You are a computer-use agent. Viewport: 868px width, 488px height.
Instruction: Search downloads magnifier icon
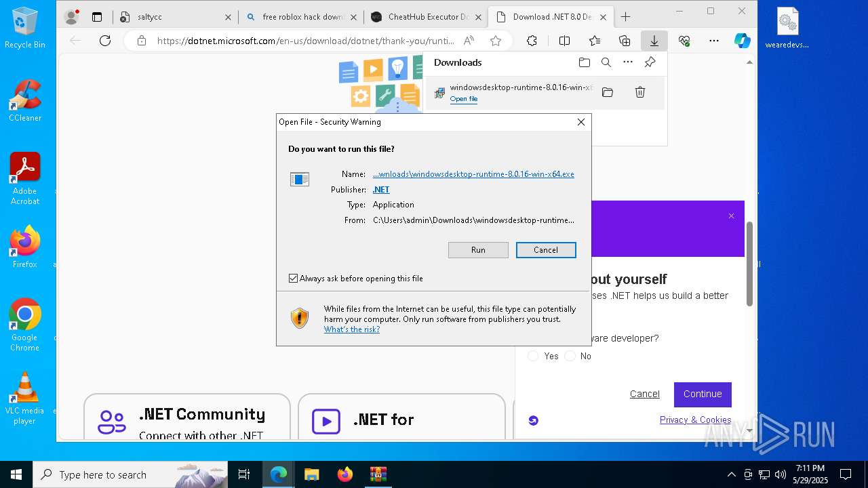606,62
